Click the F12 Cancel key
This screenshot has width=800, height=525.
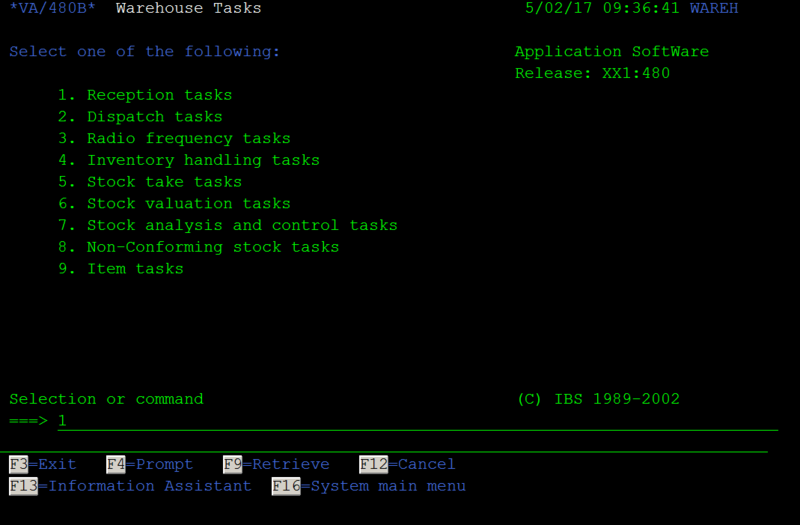(407, 464)
